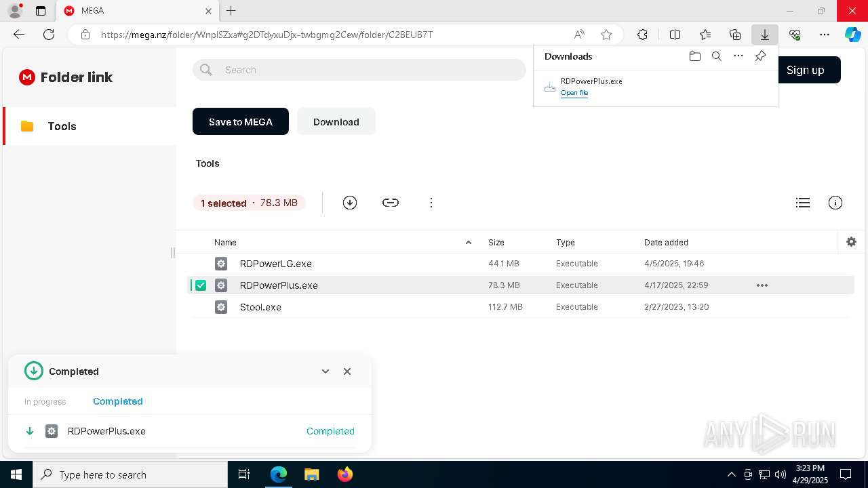The image size is (868, 488).
Task: Click the 1 selected badge
Action: click(x=250, y=203)
